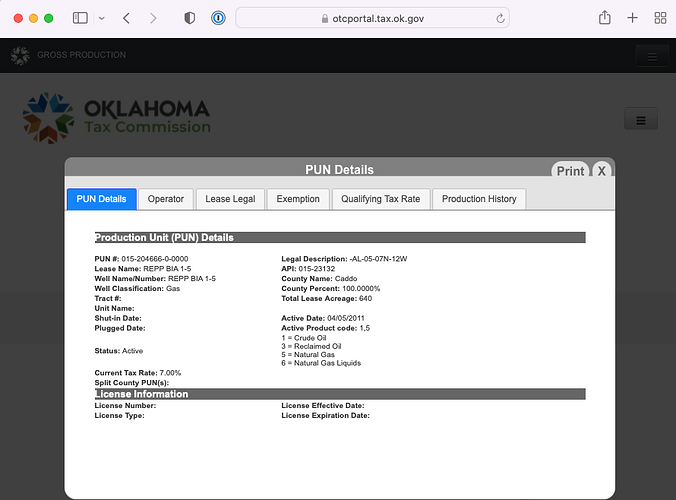This screenshot has width=676, height=500.
Task: Toggle the Safari sidebar icon
Action: (x=80, y=18)
